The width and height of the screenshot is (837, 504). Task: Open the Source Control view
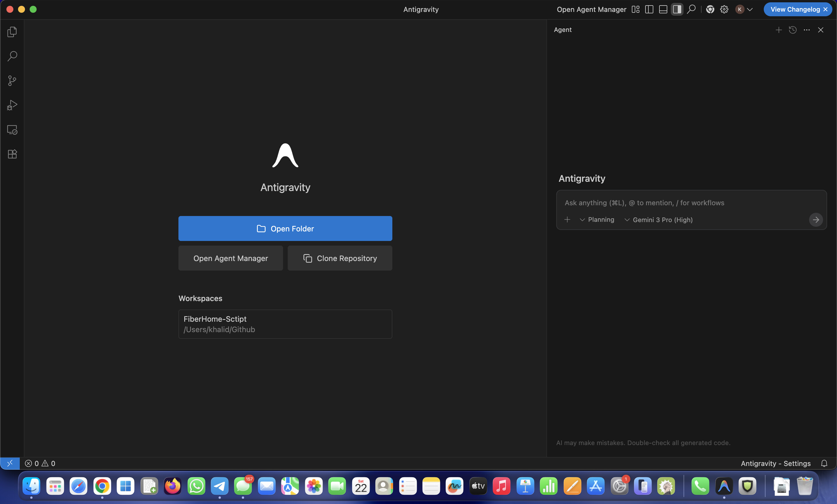(12, 81)
